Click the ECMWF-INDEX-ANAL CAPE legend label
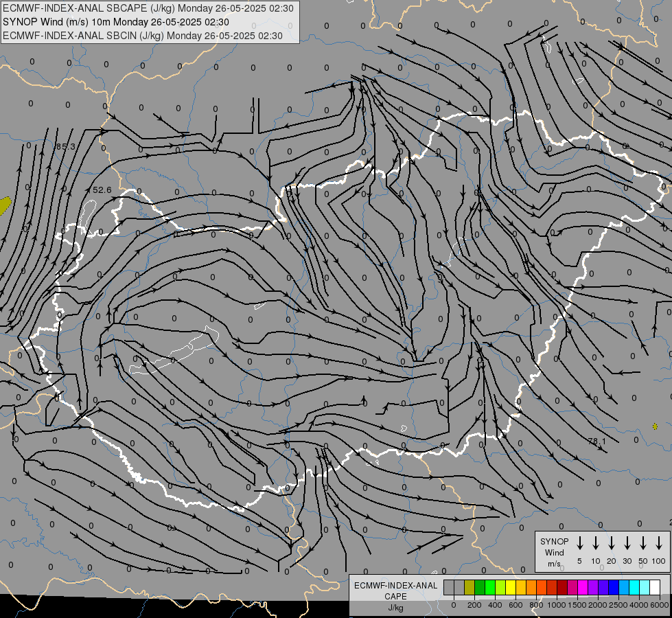Image resolution: width=672 pixels, height=618 pixels. point(395,591)
